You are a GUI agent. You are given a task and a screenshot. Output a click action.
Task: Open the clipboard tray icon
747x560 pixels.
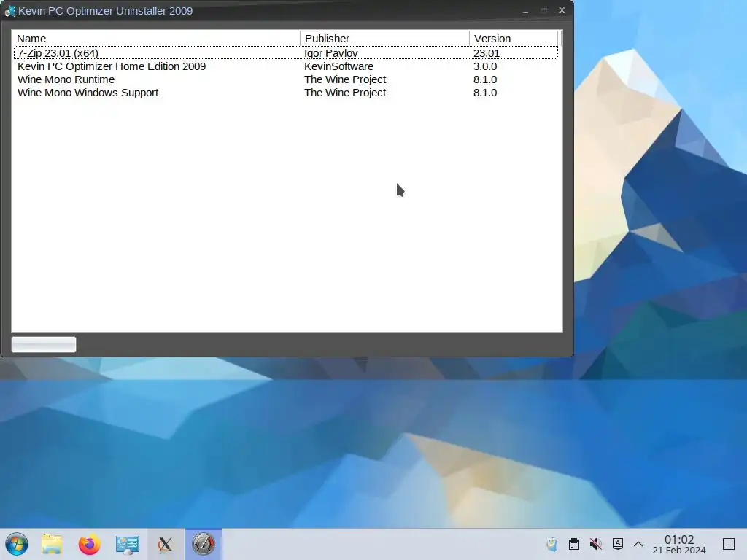click(x=574, y=544)
